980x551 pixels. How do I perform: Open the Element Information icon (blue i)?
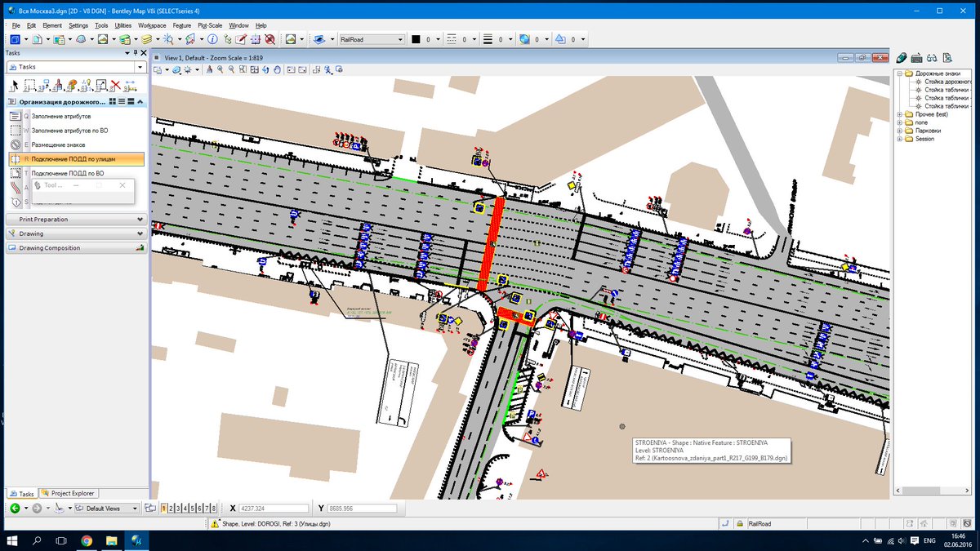[212, 39]
